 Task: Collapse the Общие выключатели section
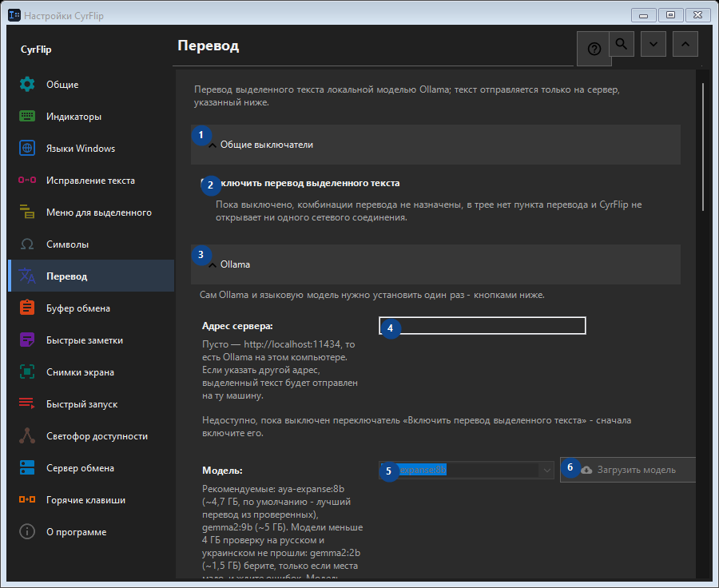coord(435,145)
